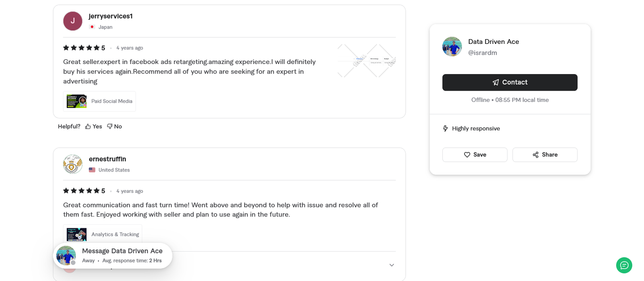Image resolution: width=644 pixels, height=281 pixels.
Task: Click the Contact button
Action: [510, 82]
